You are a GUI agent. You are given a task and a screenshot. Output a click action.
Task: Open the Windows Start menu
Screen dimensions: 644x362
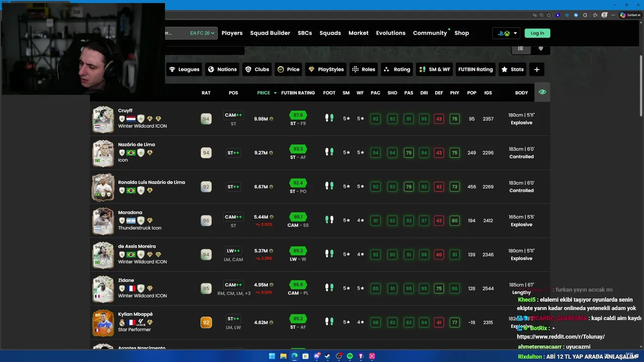[272, 356]
